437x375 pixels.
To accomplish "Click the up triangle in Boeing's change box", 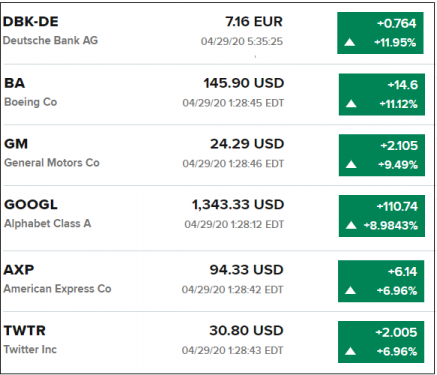I will (351, 104).
